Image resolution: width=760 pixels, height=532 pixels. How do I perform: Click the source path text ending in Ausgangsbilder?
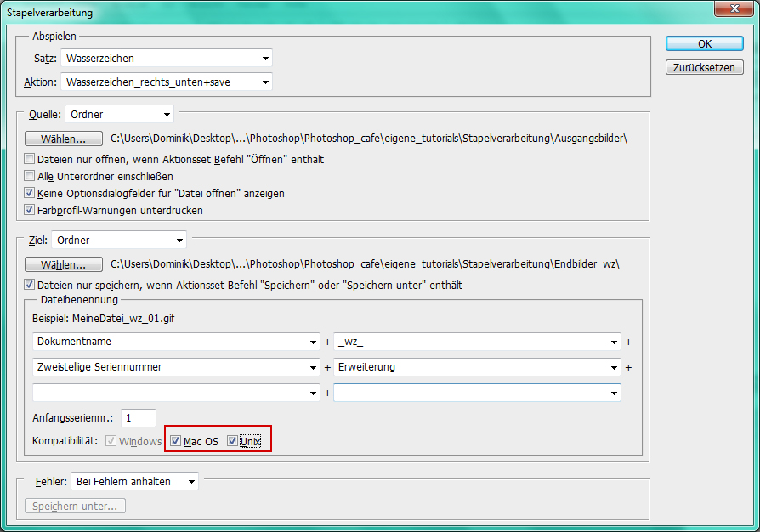[x=369, y=139]
